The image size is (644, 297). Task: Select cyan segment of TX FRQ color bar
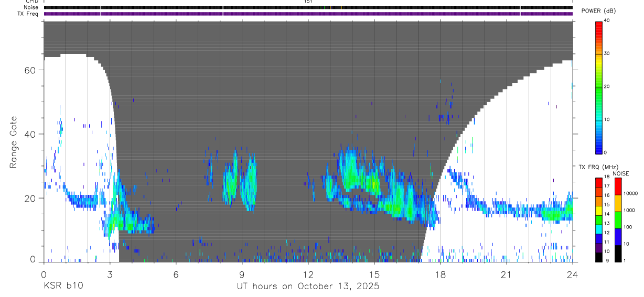(x=599, y=229)
